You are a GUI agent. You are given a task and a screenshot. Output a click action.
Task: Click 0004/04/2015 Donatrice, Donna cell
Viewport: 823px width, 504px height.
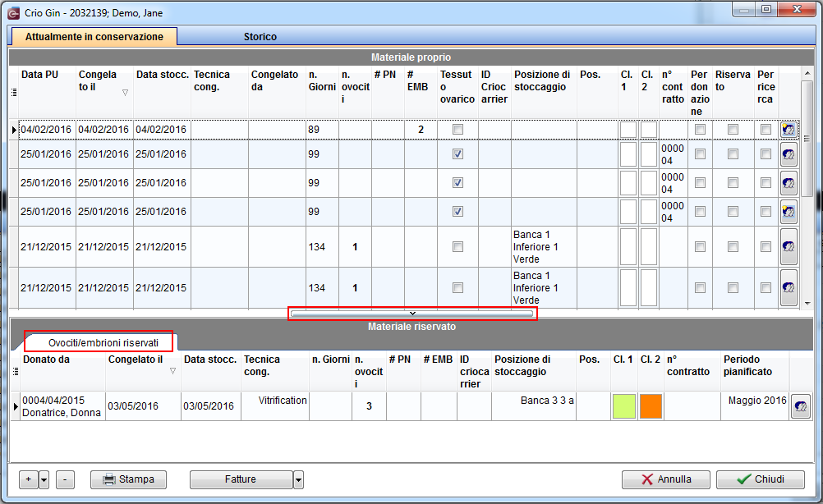coord(63,406)
